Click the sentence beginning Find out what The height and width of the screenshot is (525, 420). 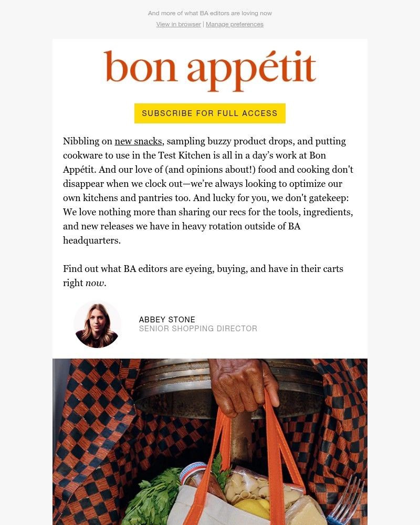203,269
